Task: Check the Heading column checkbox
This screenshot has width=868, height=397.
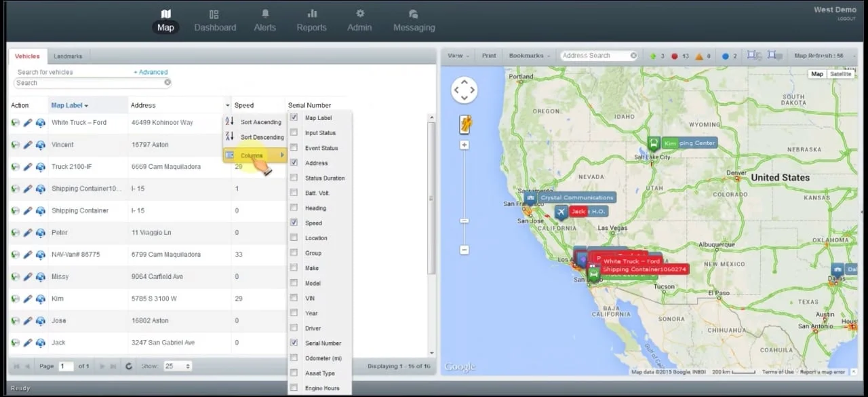Action: (294, 208)
